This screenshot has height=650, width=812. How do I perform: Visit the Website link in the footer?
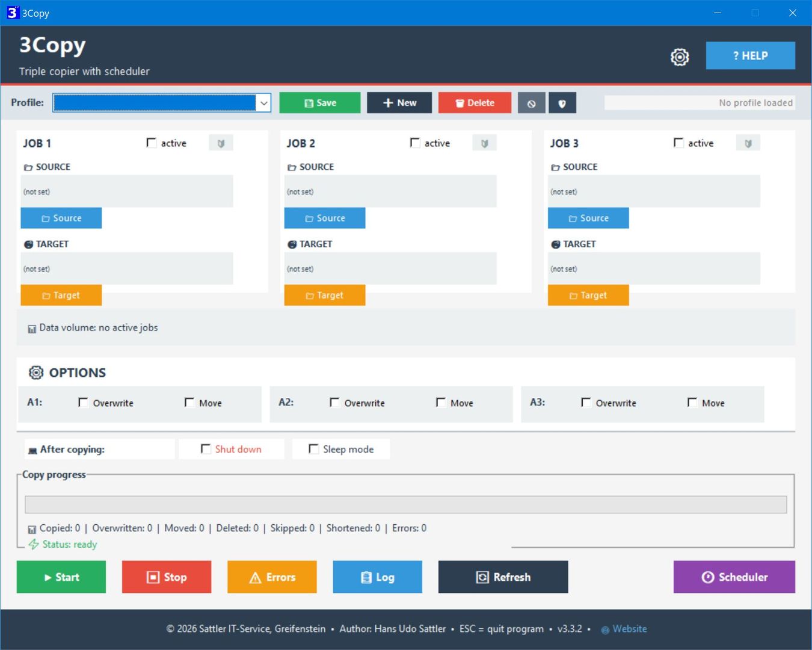point(630,629)
